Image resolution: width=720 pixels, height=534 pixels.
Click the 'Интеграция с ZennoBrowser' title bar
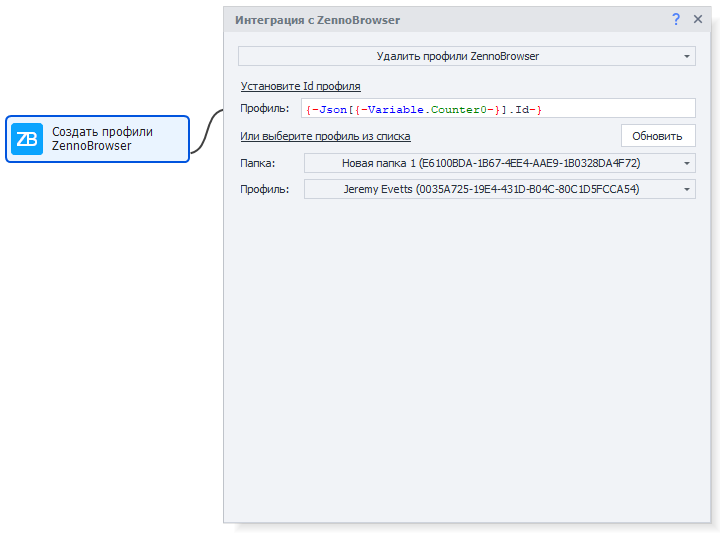click(x=317, y=19)
